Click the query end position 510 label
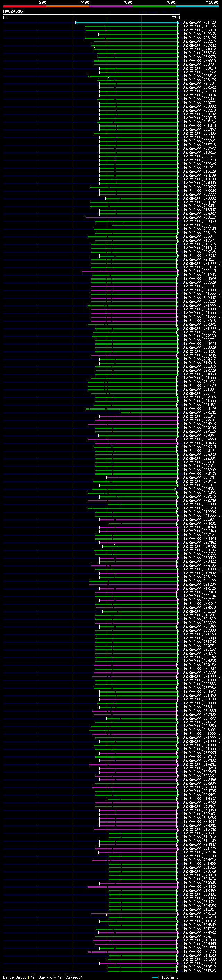The image size is (222, 980). pyautogui.click(x=175, y=17)
